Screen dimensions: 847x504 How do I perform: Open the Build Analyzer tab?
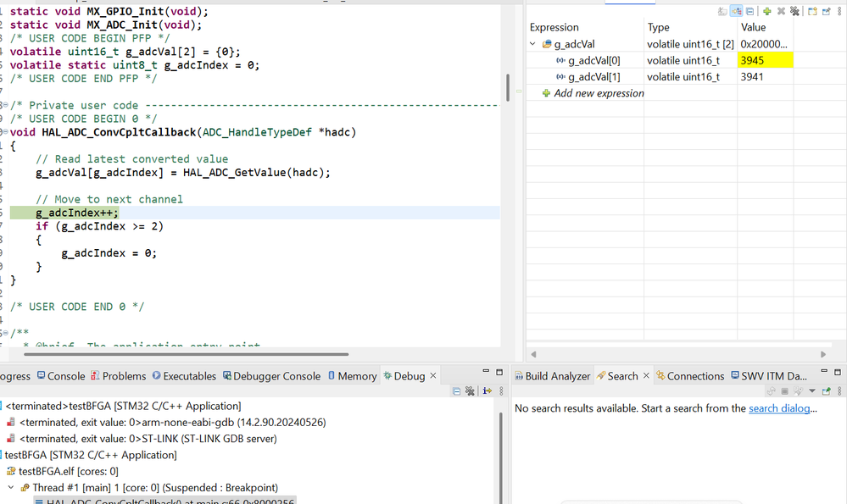(x=552, y=376)
